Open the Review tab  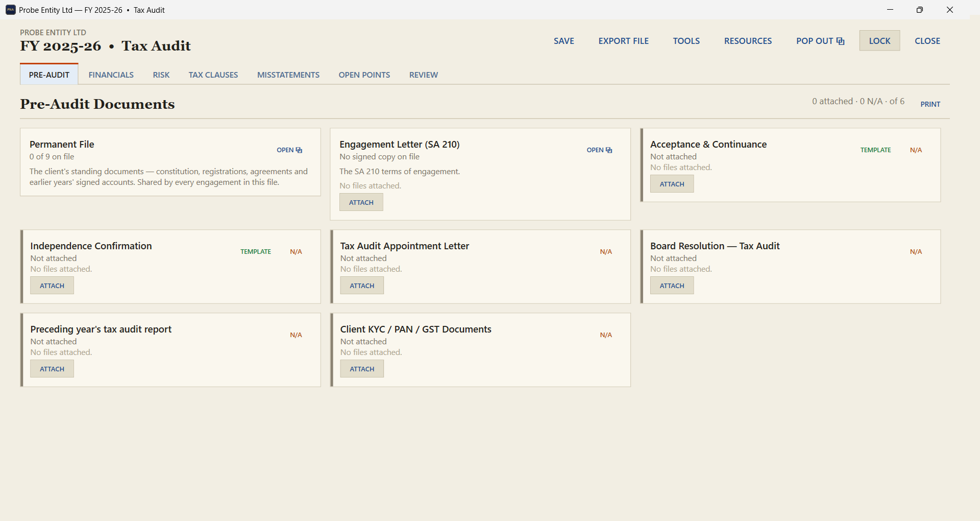[x=423, y=75]
